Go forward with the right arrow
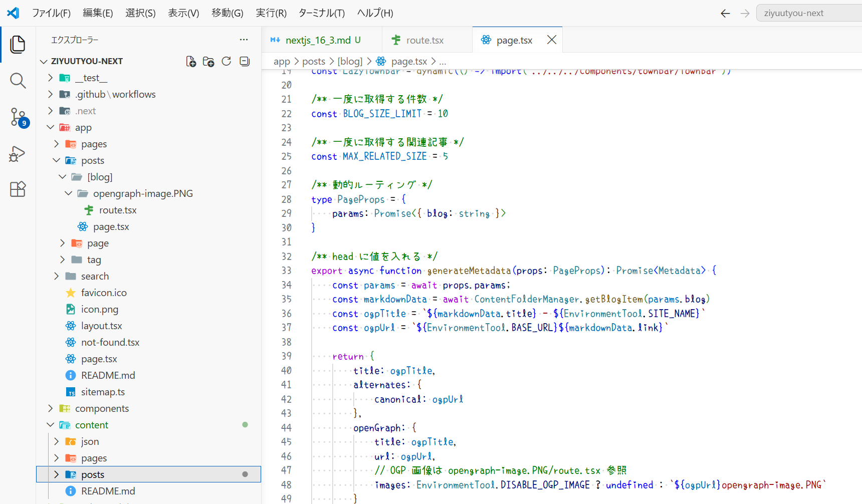This screenshot has width=862, height=504. [745, 14]
